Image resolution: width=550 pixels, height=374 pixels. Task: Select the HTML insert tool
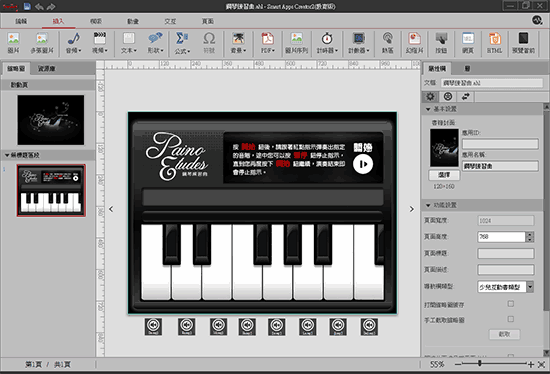coord(495,43)
